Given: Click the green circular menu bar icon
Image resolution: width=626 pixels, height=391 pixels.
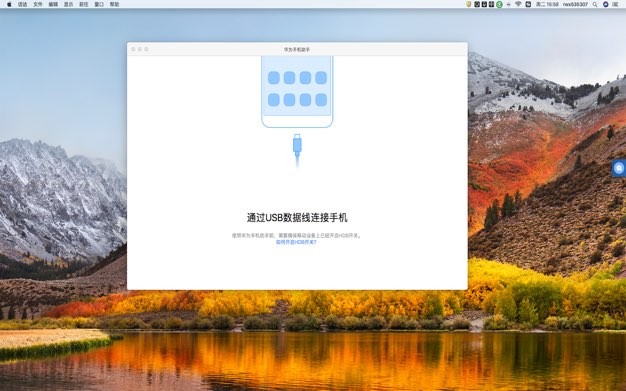Looking at the screenshot, I should [x=499, y=4].
